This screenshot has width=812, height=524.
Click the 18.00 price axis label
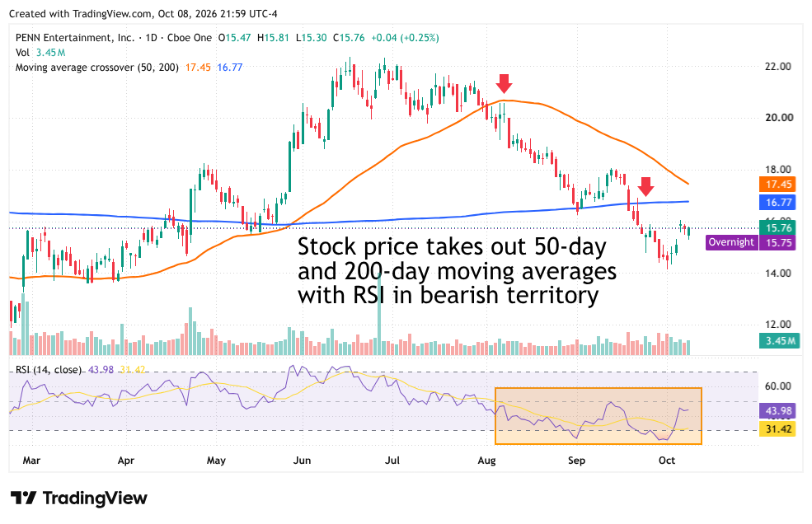[778, 170]
